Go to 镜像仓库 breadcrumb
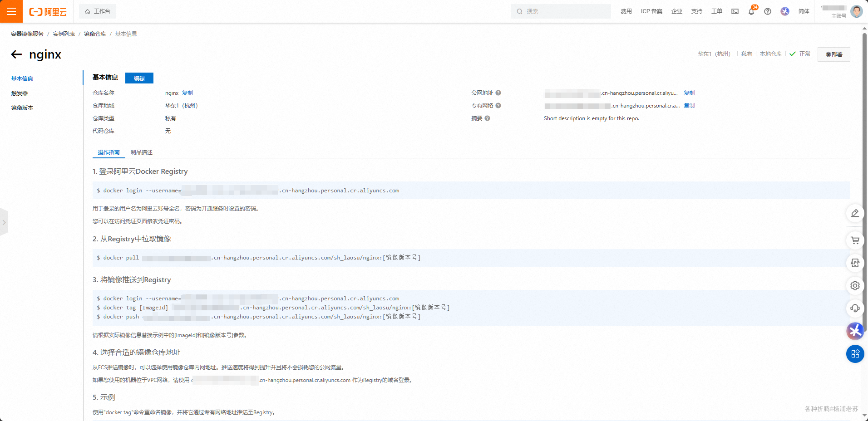 pos(95,34)
